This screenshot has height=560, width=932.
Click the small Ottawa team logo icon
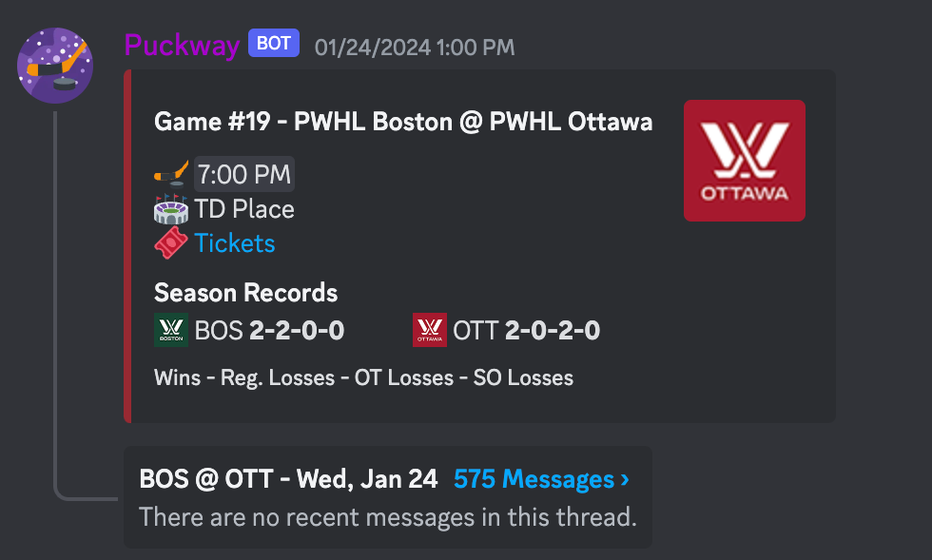[x=430, y=331]
